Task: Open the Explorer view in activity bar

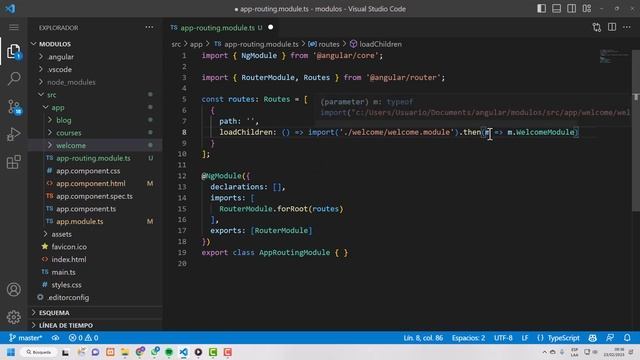Action: coord(13,51)
